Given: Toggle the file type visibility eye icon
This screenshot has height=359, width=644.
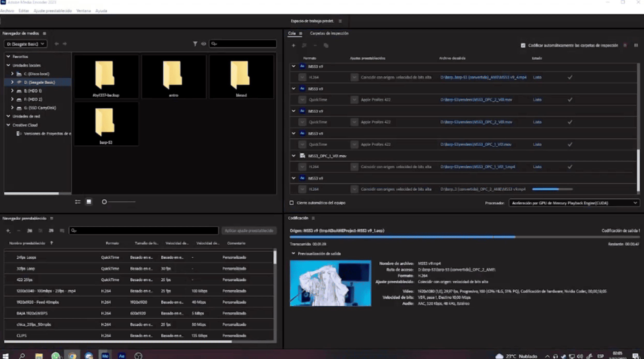Looking at the screenshot, I should click(x=204, y=44).
